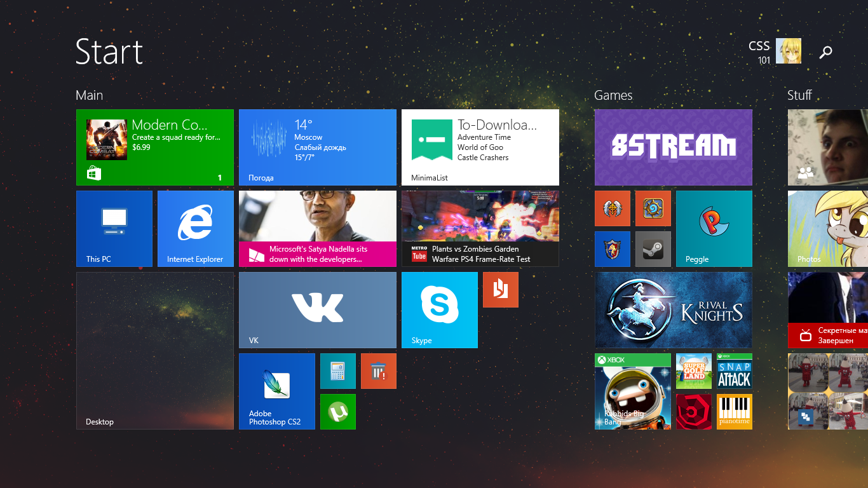Open the small orange tile beside Skype
The image size is (868, 488).
(501, 290)
